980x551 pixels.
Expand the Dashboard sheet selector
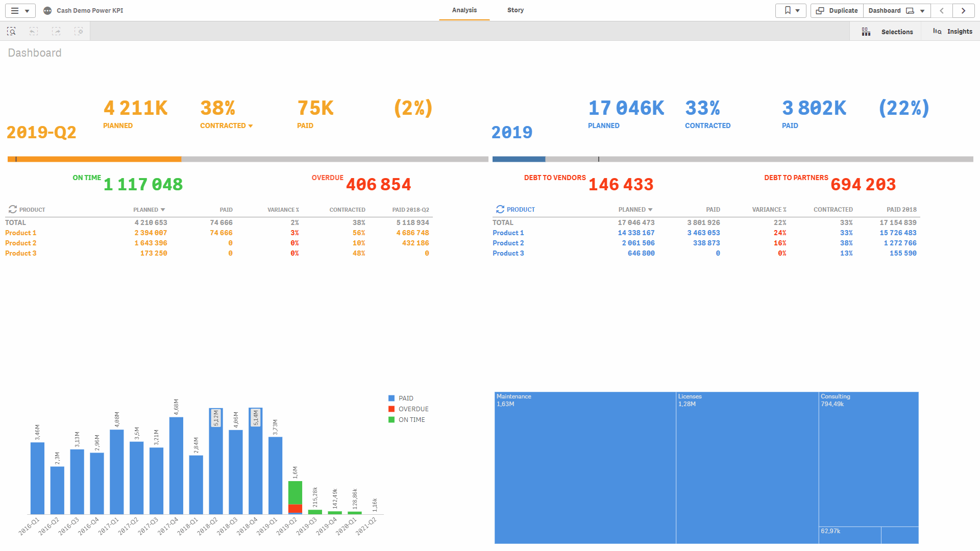(x=897, y=11)
